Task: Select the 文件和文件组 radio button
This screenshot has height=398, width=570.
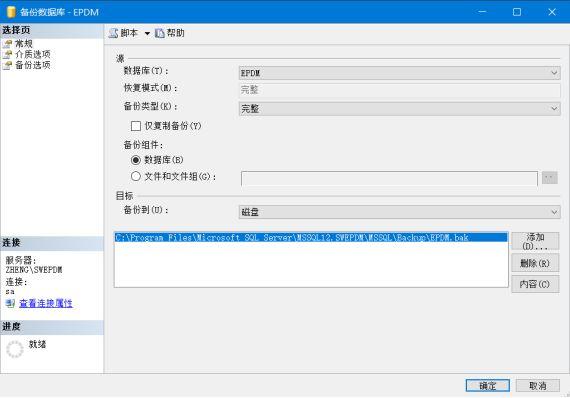Action: click(x=136, y=176)
